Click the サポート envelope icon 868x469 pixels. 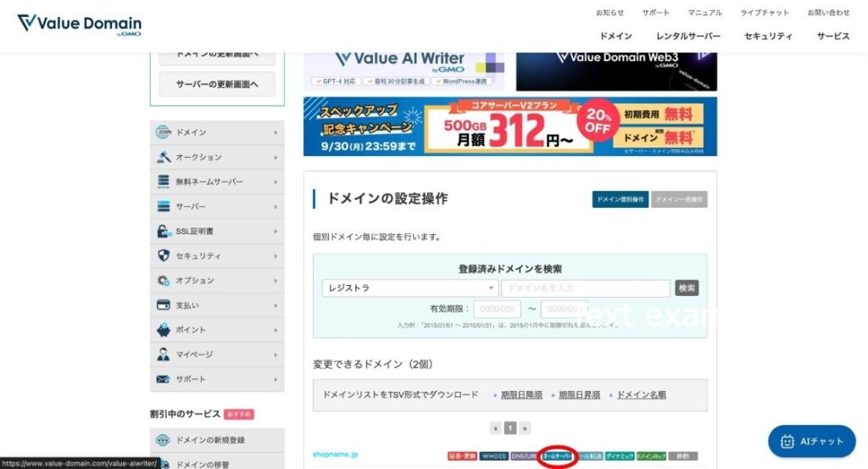[x=164, y=379]
